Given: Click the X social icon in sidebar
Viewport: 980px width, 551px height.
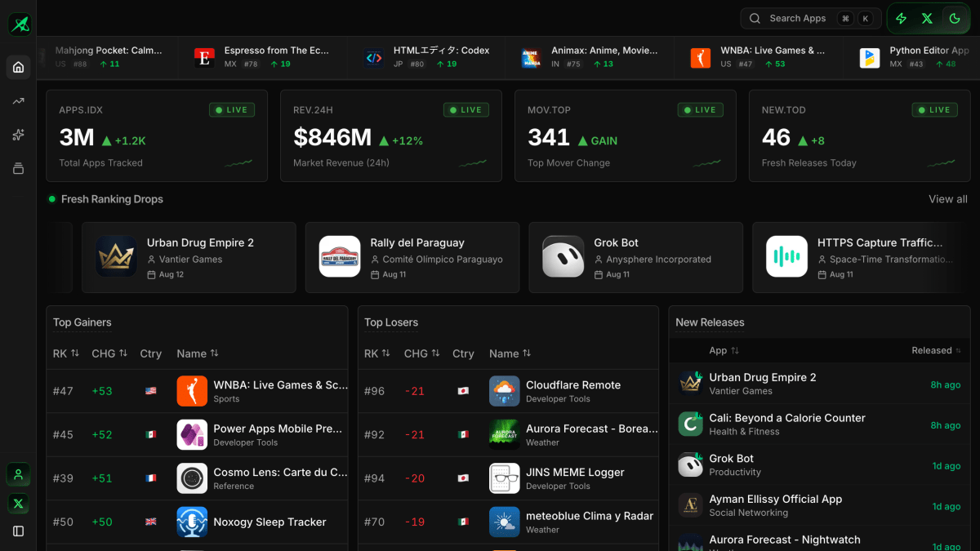Looking at the screenshot, I should [x=19, y=503].
